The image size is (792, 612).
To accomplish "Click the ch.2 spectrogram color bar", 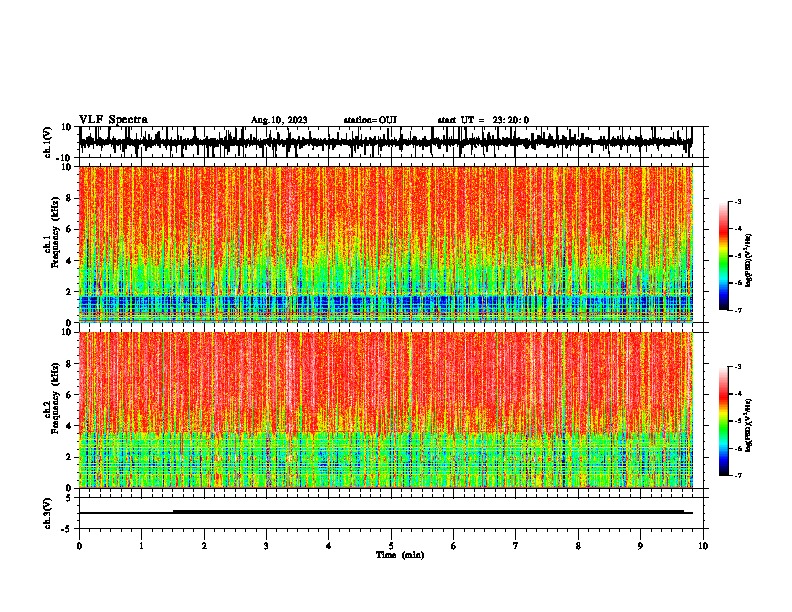I will tap(723, 421).
